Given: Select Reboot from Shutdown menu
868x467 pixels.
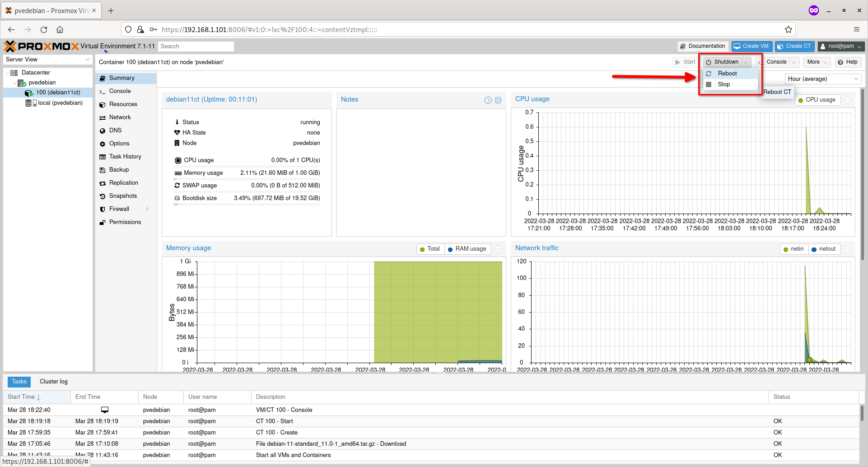Looking at the screenshot, I should click(x=730, y=74).
